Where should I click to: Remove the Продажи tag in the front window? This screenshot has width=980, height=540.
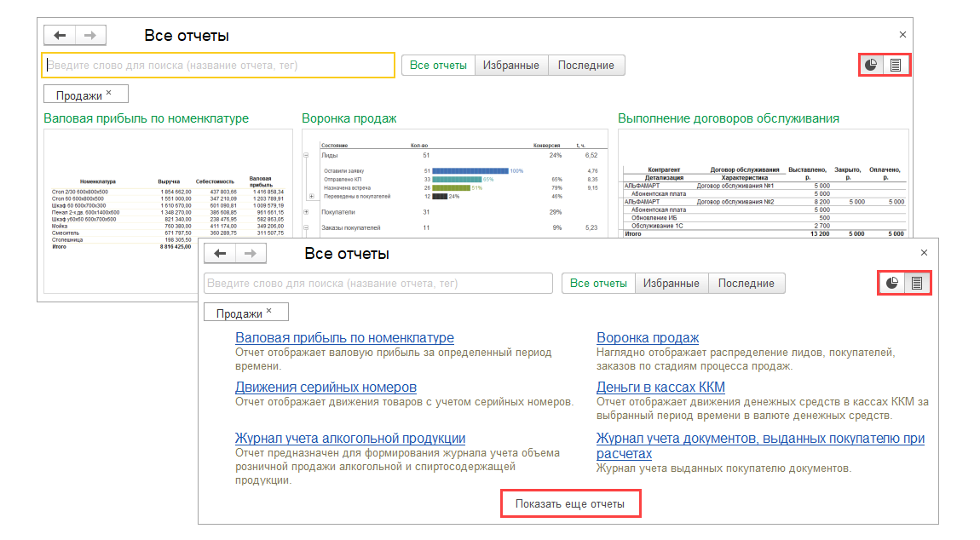pyautogui.click(x=269, y=311)
